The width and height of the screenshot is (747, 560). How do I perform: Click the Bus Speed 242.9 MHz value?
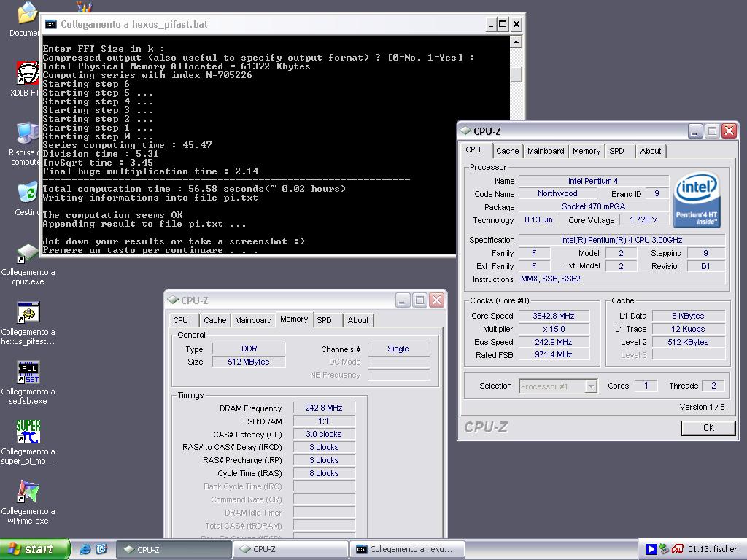[x=554, y=342]
